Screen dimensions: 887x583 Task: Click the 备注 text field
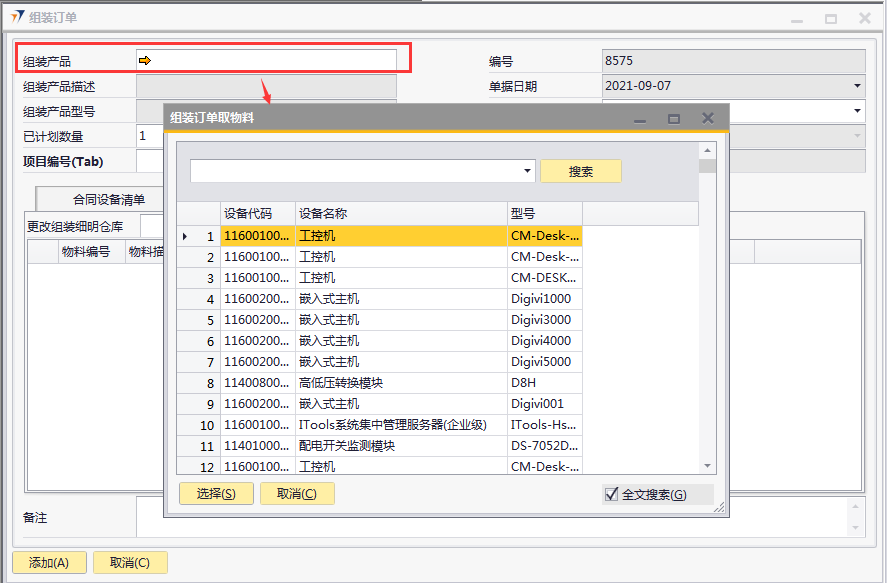point(490,518)
